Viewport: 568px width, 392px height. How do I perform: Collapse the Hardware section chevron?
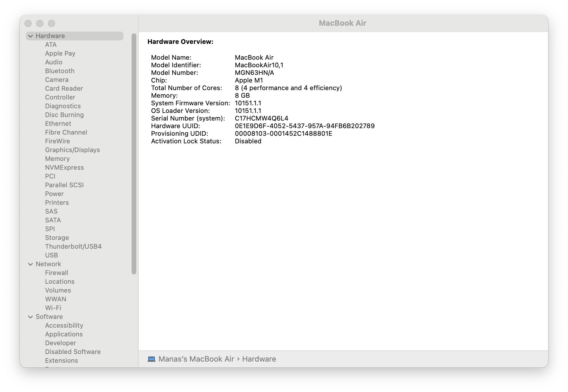[x=30, y=36]
